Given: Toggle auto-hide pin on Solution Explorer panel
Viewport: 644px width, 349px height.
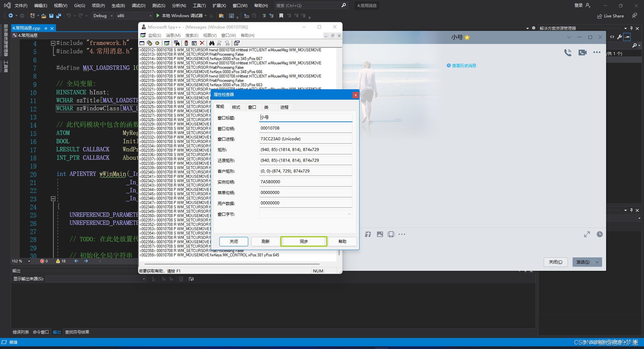Looking at the screenshot, I should (x=631, y=29).
